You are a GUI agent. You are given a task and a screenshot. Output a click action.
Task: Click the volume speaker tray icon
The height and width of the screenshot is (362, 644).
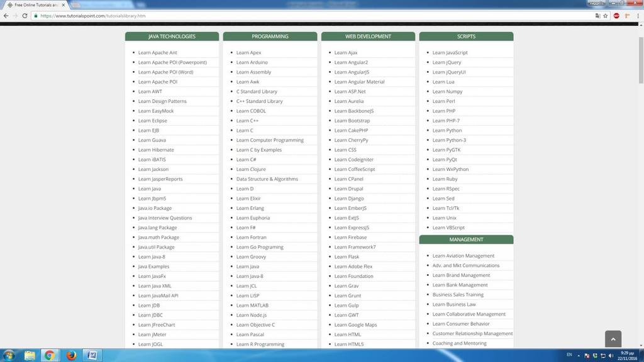(611, 356)
